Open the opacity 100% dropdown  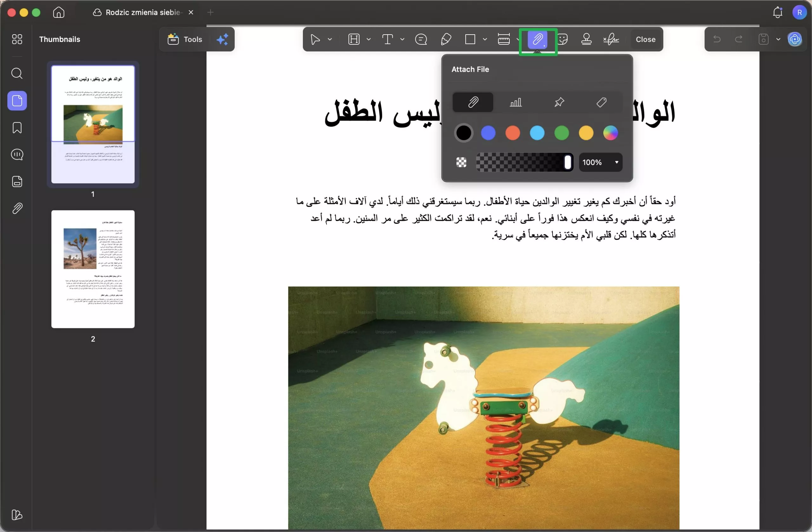616,162
